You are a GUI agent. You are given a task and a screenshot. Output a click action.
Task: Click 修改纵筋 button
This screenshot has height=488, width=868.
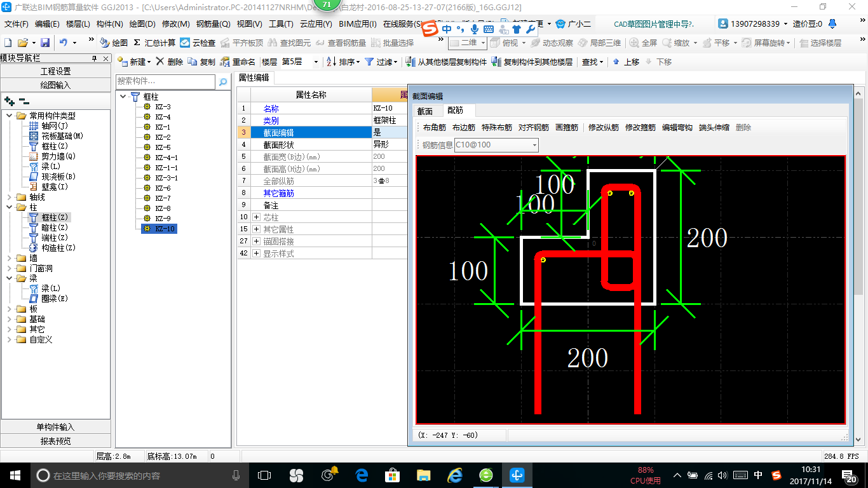pyautogui.click(x=604, y=127)
